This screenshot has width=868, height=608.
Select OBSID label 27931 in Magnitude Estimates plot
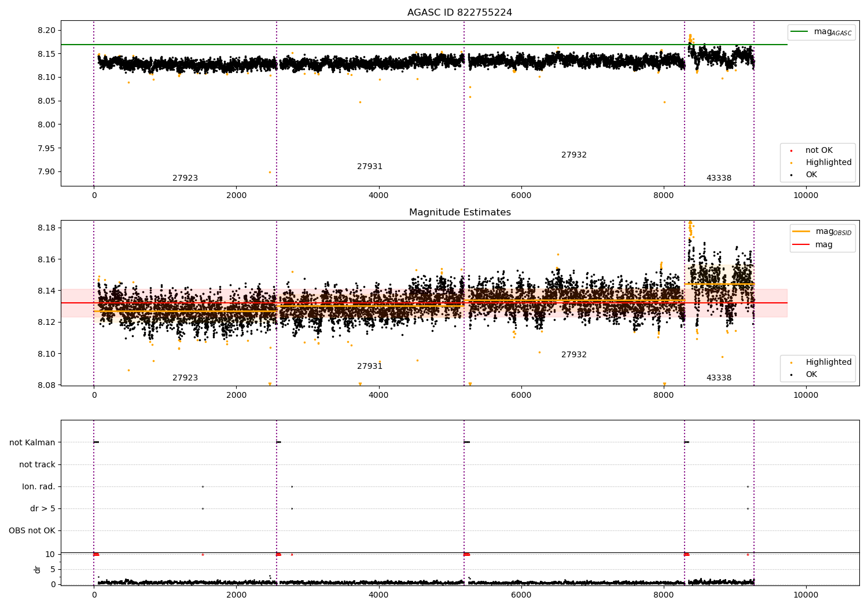click(x=370, y=367)
